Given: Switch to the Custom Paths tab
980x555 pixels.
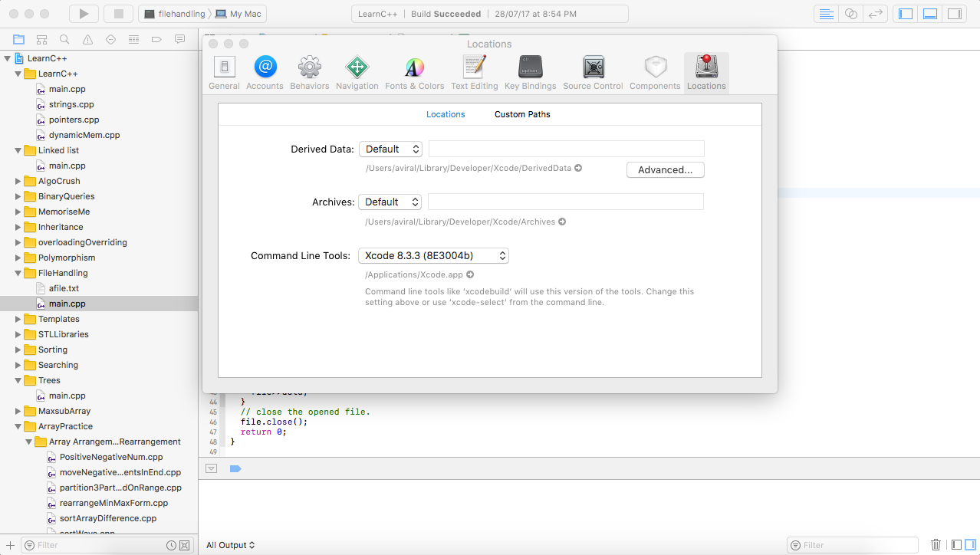Looking at the screenshot, I should (522, 114).
